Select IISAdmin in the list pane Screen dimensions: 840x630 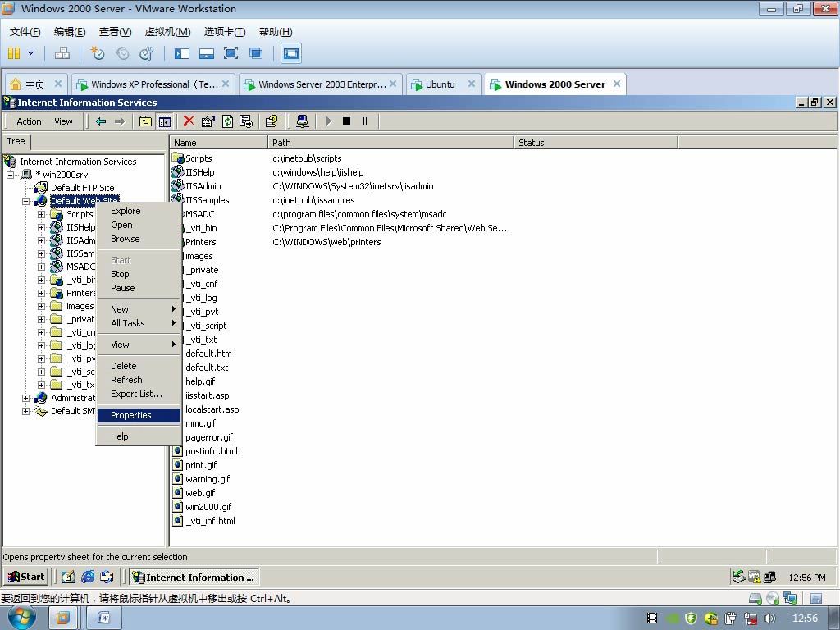(203, 186)
